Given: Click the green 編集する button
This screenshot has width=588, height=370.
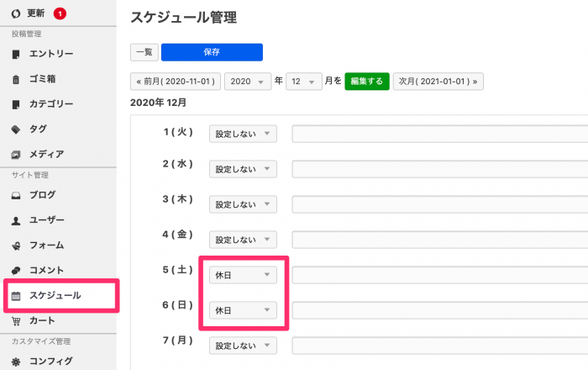Looking at the screenshot, I should [367, 82].
